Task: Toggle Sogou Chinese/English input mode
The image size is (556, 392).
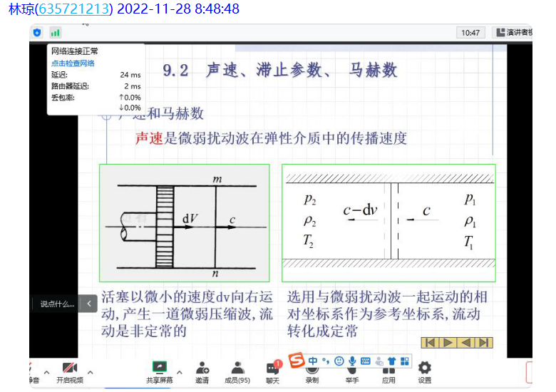Action: pos(312,361)
